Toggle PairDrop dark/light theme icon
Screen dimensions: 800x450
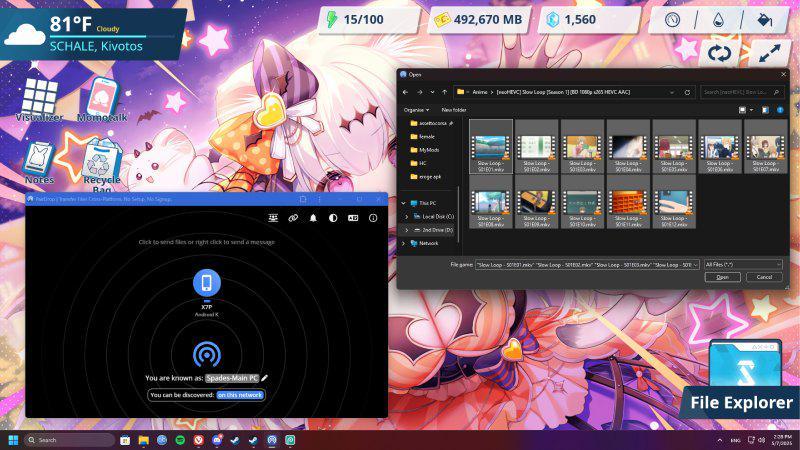333,218
